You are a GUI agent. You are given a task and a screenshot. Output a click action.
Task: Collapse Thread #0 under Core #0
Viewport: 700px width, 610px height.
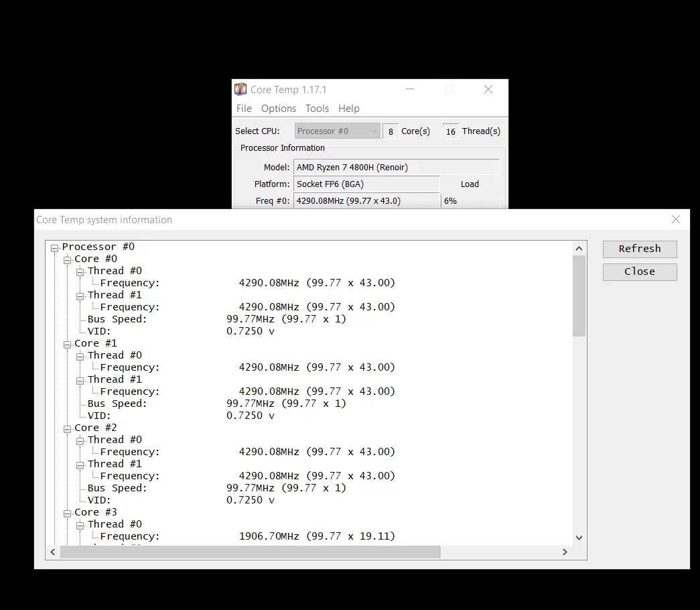(80, 272)
